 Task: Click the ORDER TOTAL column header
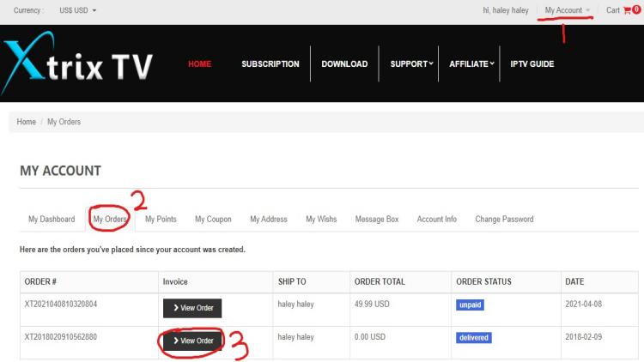click(x=380, y=281)
